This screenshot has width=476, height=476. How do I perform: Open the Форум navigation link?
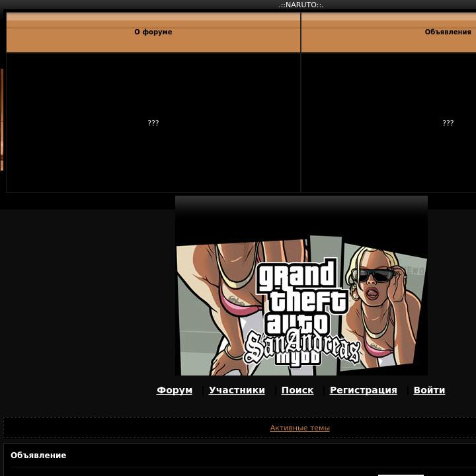(x=175, y=390)
